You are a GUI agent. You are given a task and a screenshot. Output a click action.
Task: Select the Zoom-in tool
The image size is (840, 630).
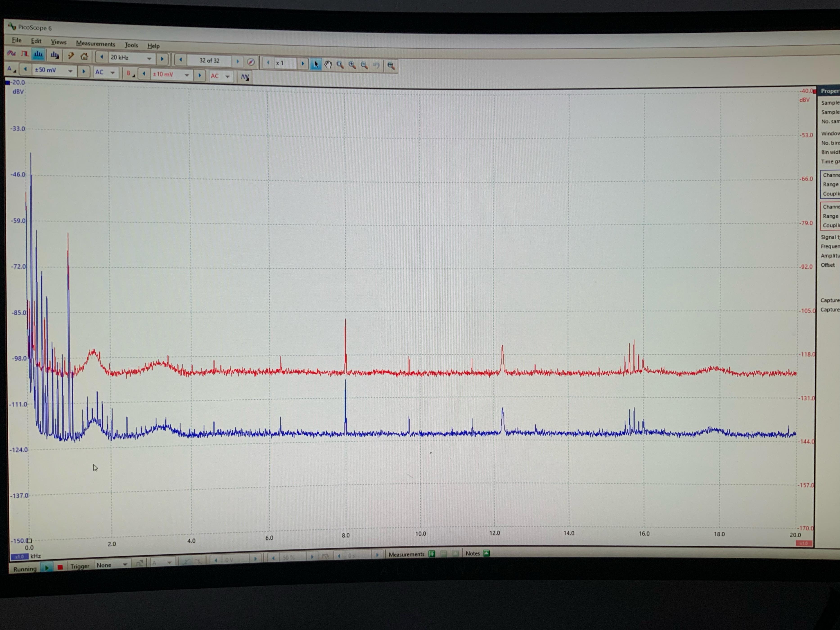[352, 65]
